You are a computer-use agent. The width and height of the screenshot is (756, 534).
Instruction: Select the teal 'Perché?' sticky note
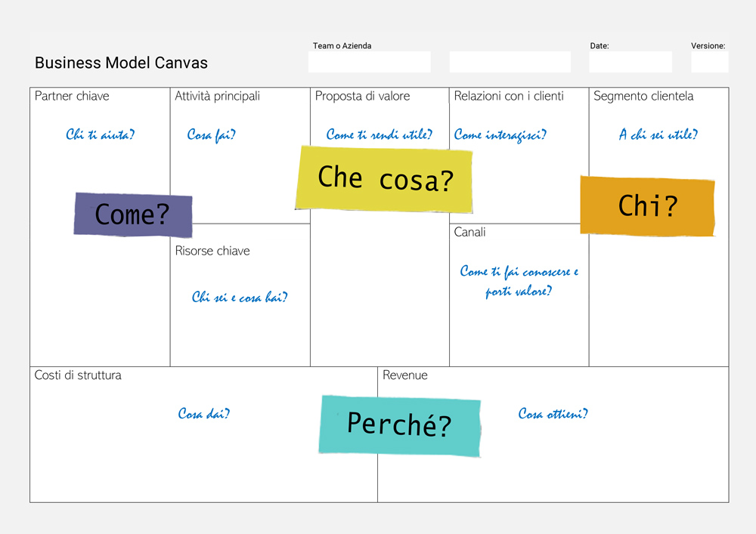tap(400, 426)
